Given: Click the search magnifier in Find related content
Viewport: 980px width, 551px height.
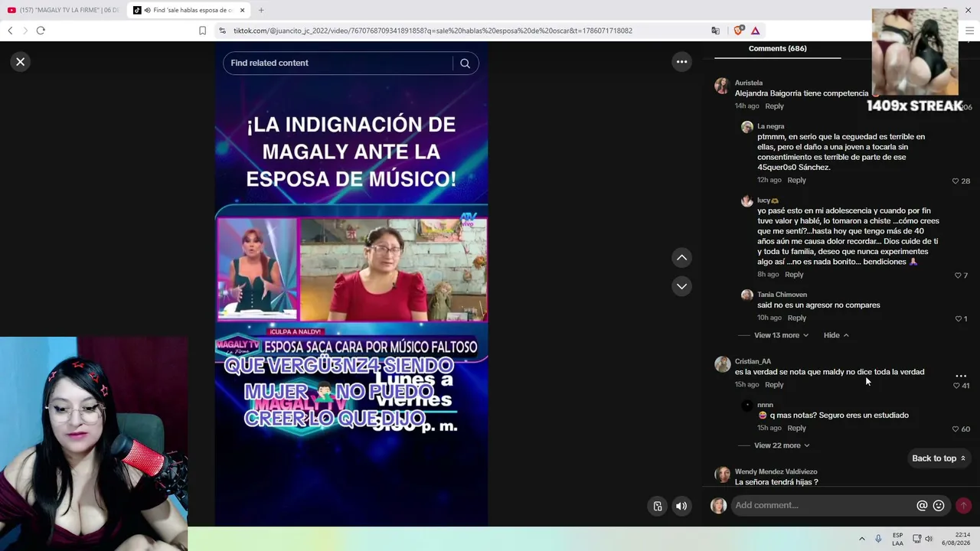Looking at the screenshot, I should pyautogui.click(x=465, y=64).
